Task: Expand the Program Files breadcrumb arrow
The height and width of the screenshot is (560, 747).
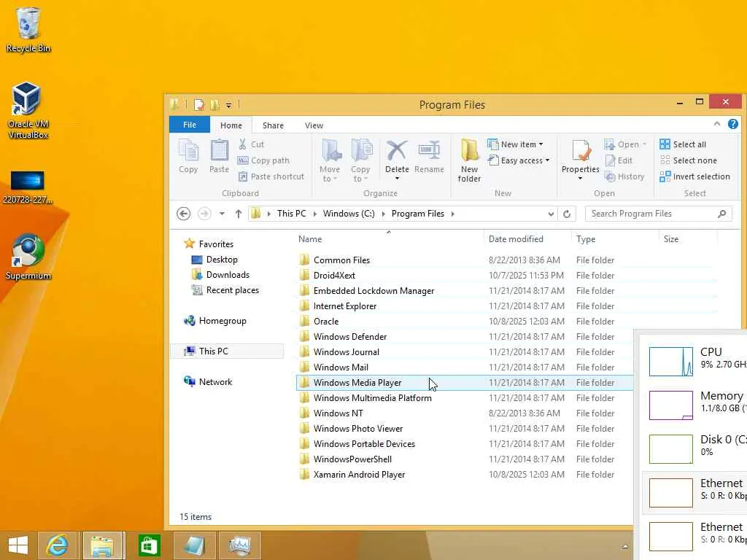Action: click(x=452, y=214)
